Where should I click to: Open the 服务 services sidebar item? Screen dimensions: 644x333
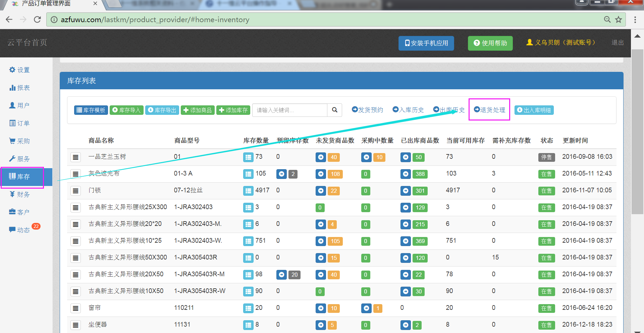[19, 159]
